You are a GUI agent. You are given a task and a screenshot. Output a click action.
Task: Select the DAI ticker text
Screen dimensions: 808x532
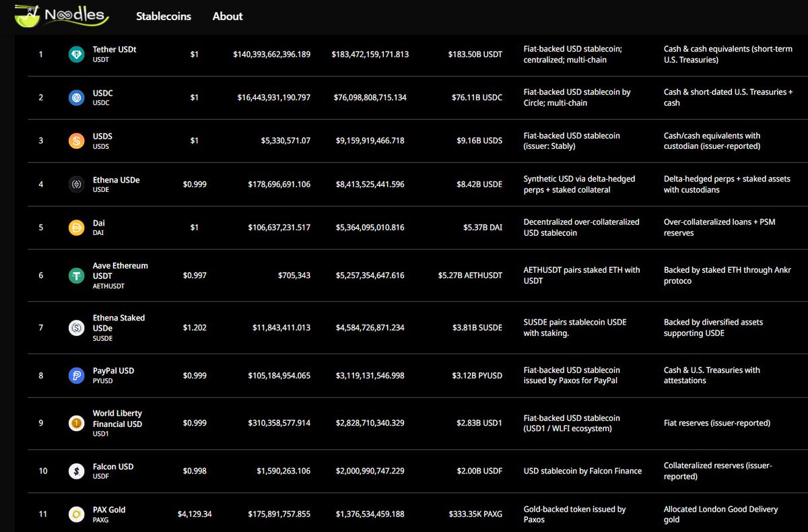98,232
